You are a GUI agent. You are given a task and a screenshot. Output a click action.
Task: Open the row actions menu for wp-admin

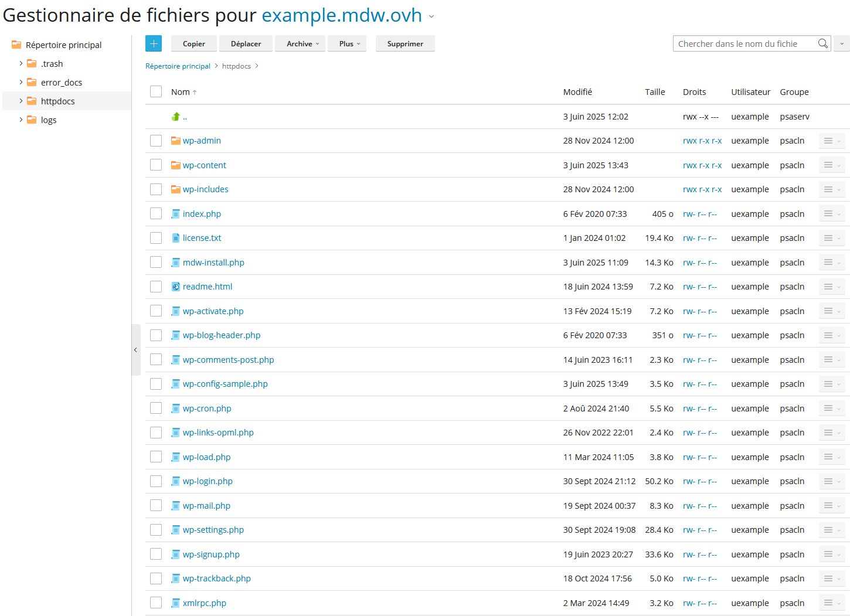831,141
